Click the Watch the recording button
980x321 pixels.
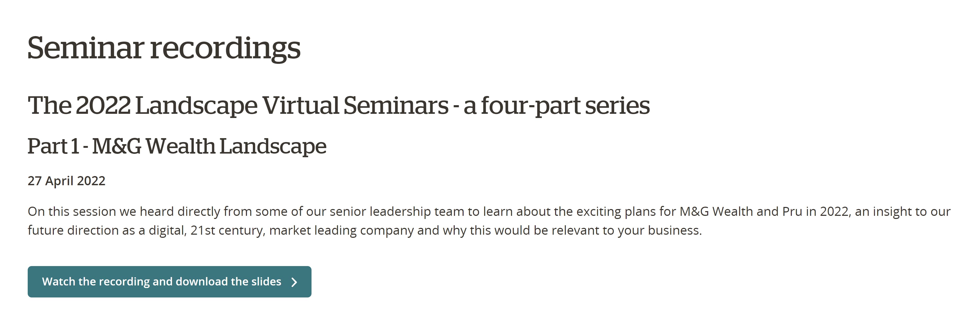tap(169, 281)
